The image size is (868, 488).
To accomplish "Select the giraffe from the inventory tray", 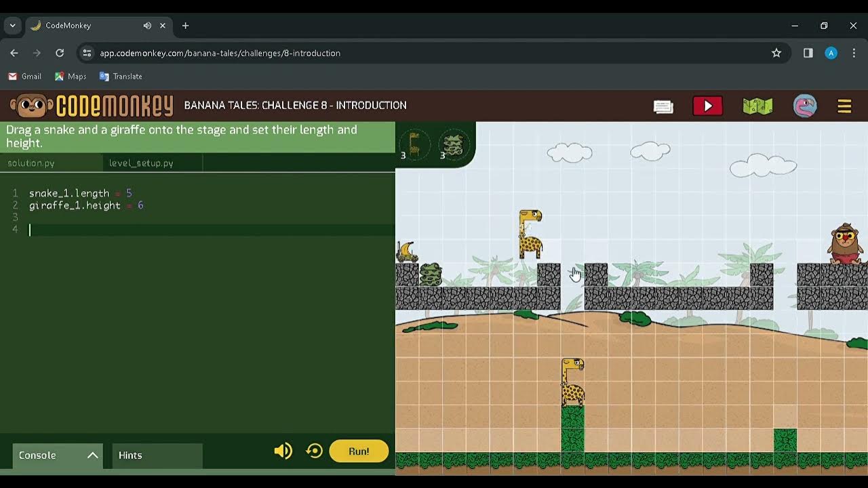I will (x=414, y=144).
